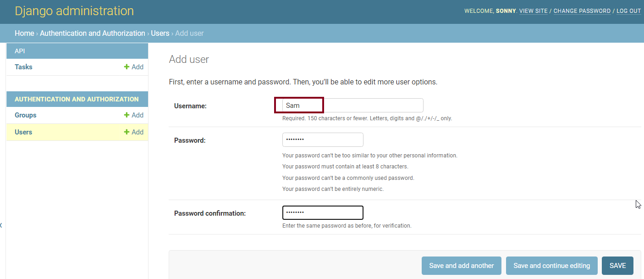Click the API section header
Image resolution: width=644 pixels, height=279 pixels.
[x=20, y=51]
